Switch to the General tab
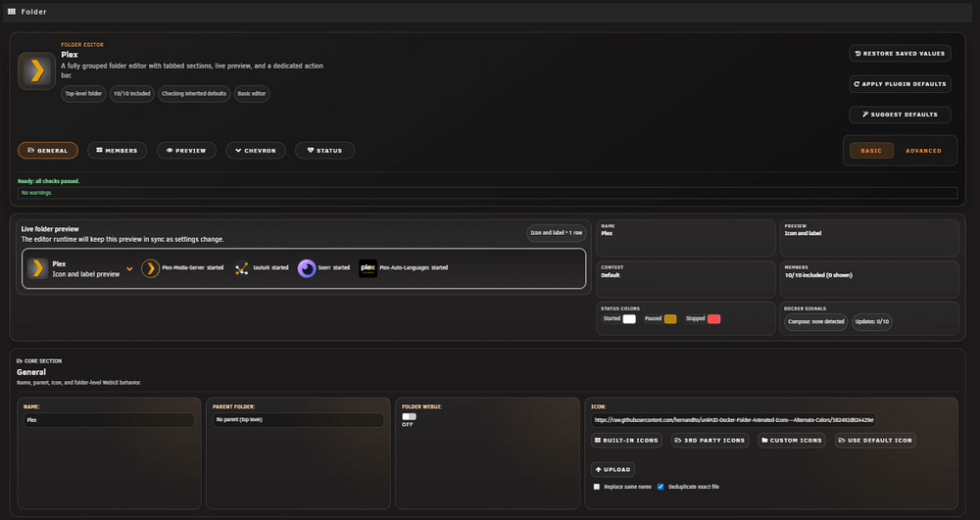 48,151
